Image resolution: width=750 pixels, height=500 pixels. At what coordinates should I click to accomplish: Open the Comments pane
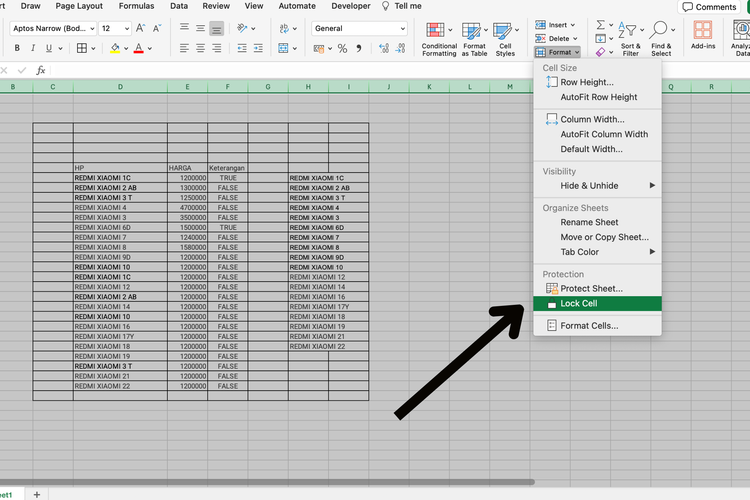[x=709, y=7]
